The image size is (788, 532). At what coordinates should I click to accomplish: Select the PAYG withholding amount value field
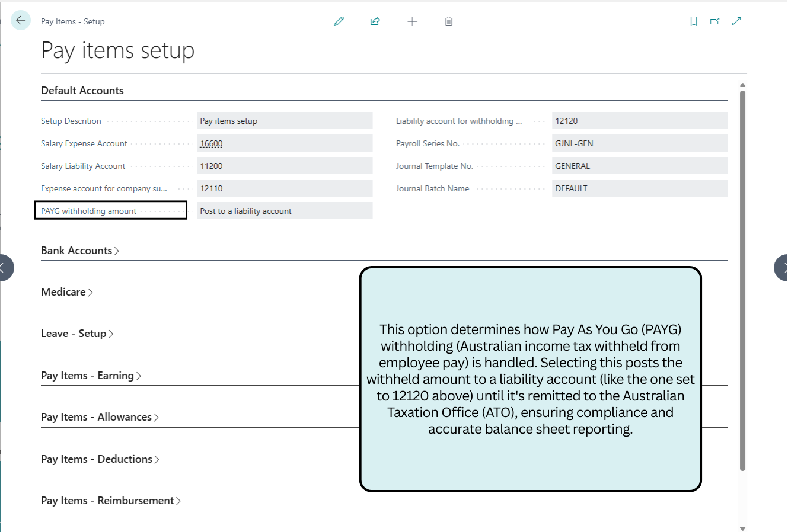[x=285, y=211]
